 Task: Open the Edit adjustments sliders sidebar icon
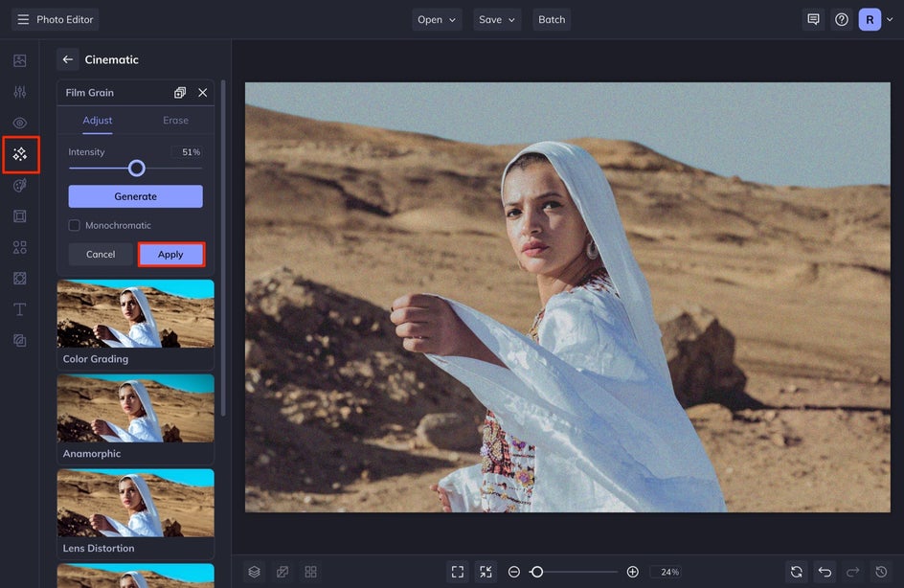tap(19, 92)
